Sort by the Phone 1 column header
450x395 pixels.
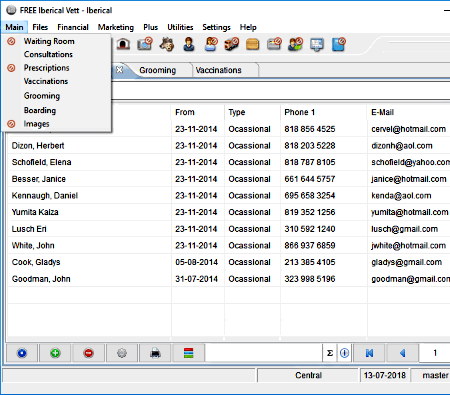323,112
